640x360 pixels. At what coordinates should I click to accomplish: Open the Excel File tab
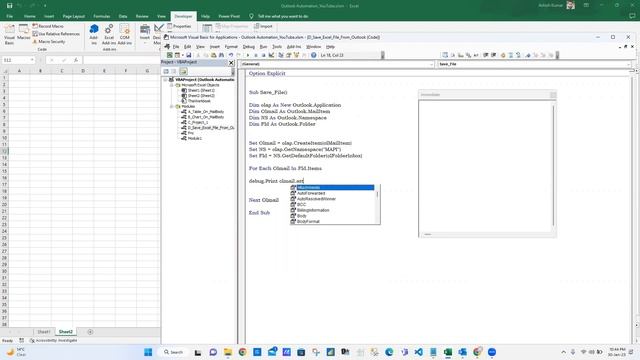tap(9, 16)
